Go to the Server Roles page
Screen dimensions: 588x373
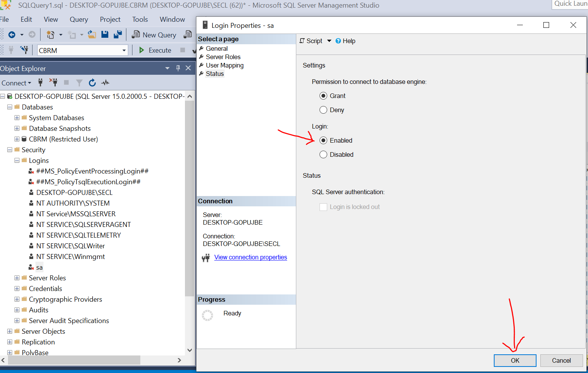(223, 57)
